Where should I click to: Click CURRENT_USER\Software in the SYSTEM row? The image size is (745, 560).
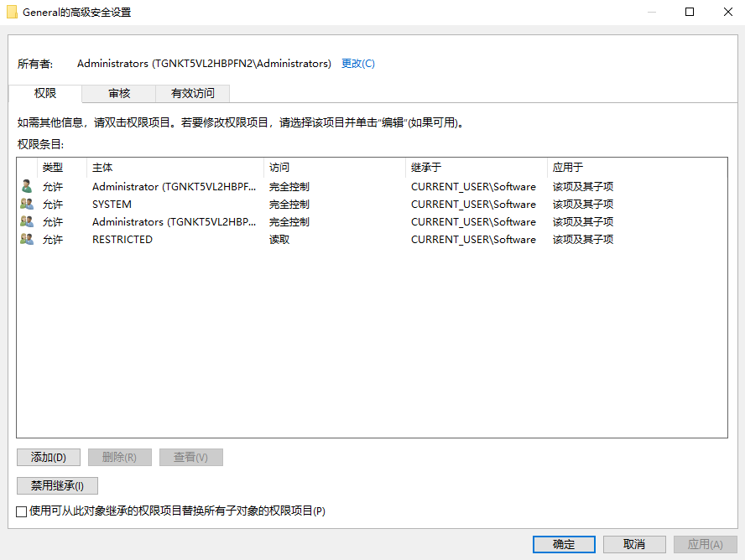(x=473, y=204)
